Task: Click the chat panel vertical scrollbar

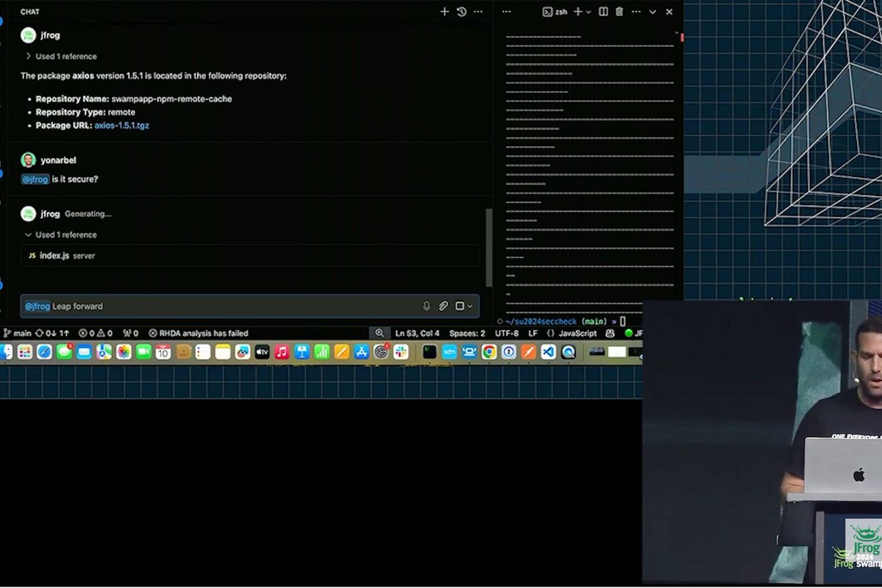Action: pos(489,248)
